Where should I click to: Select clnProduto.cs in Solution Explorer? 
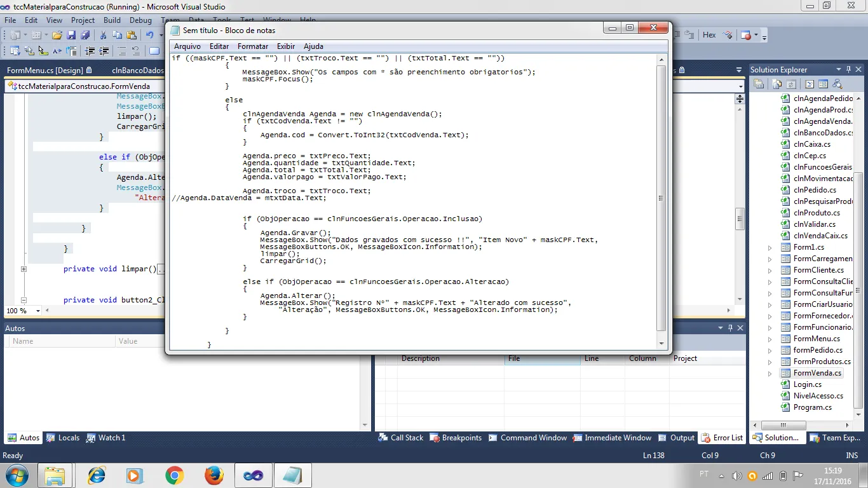(817, 213)
